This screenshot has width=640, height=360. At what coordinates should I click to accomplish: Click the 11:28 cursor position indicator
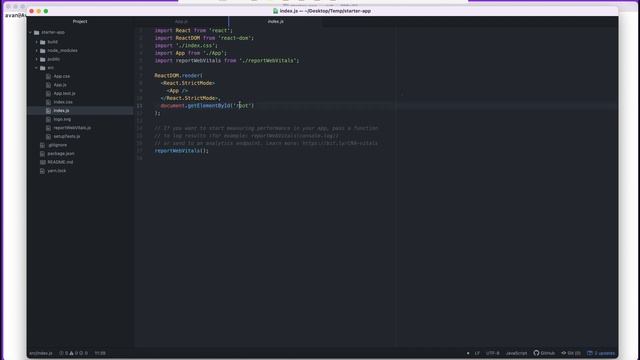pyautogui.click(x=100, y=353)
